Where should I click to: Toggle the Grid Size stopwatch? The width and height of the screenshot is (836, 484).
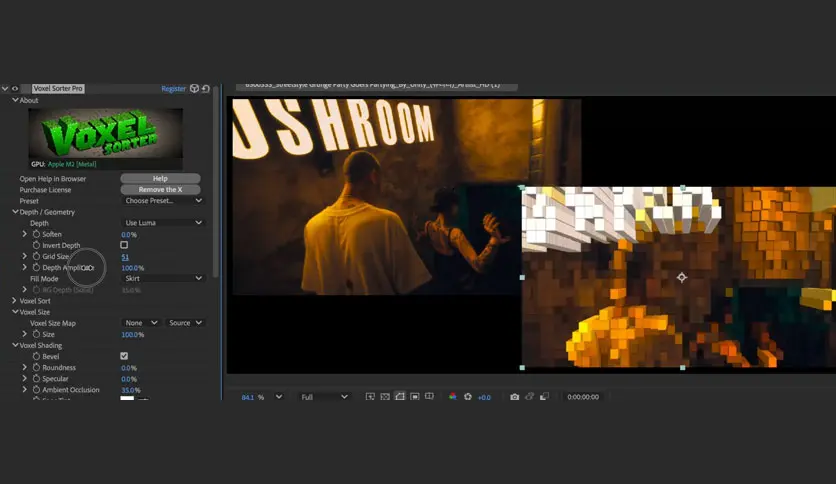click(x=36, y=256)
